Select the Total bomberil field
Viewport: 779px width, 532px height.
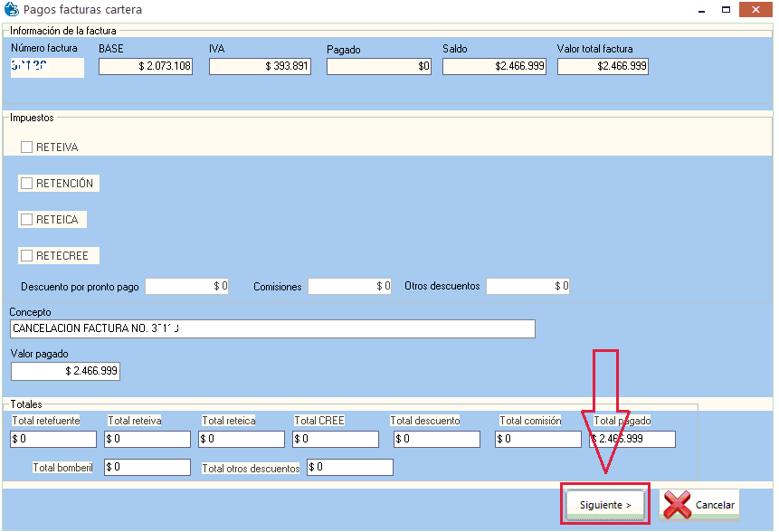point(147,468)
